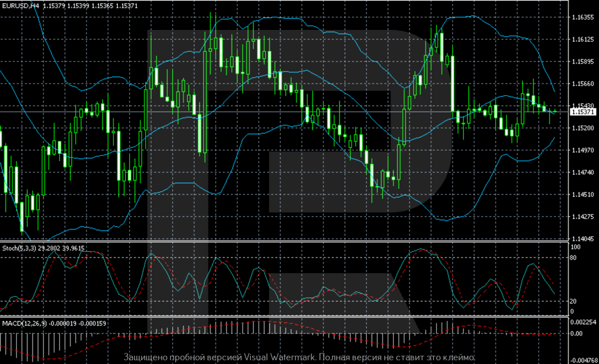Select the Stochastic 80 level label

[x=575, y=257]
